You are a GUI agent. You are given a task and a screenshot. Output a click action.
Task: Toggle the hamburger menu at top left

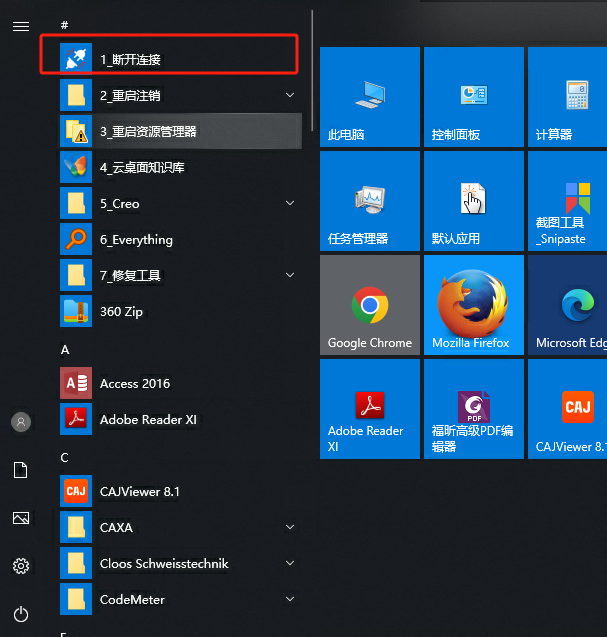click(x=21, y=27)
